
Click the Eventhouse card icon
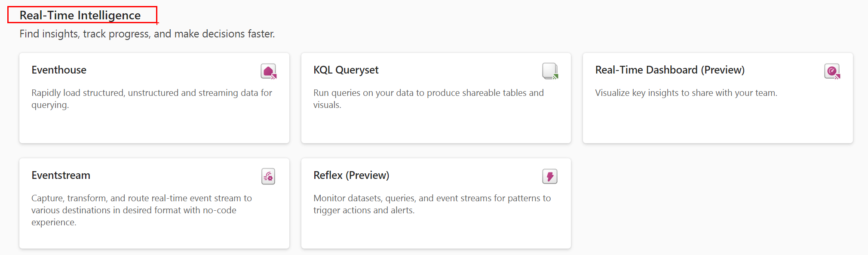(x=268, y=71)
